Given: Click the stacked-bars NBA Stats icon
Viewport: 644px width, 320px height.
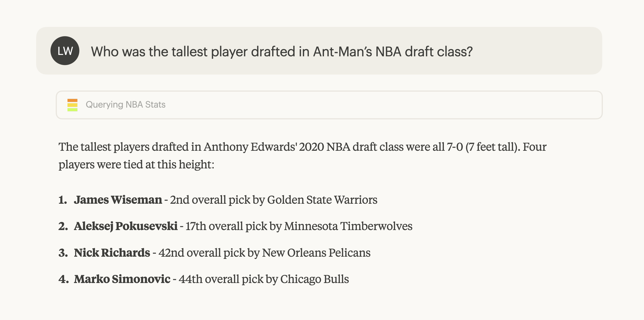Looking at the screenshot, I should pos(73,105).
